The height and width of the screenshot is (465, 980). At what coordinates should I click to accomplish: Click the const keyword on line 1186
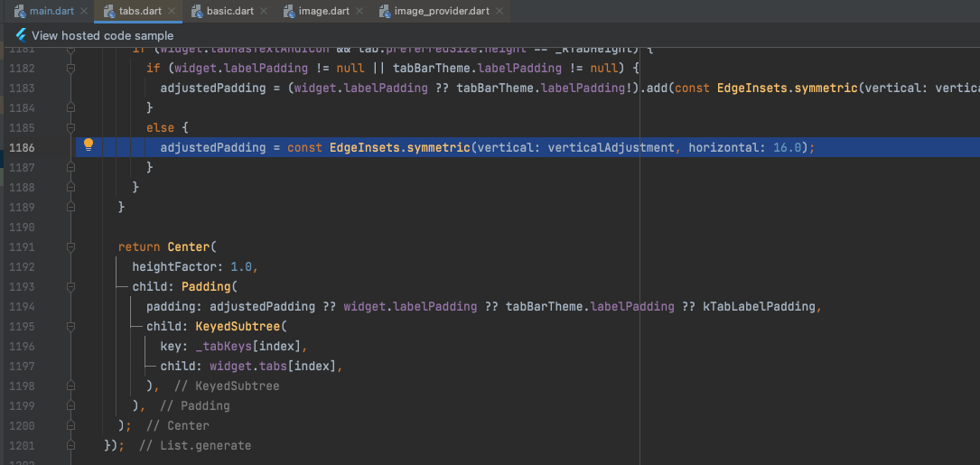tap(305, 147)
